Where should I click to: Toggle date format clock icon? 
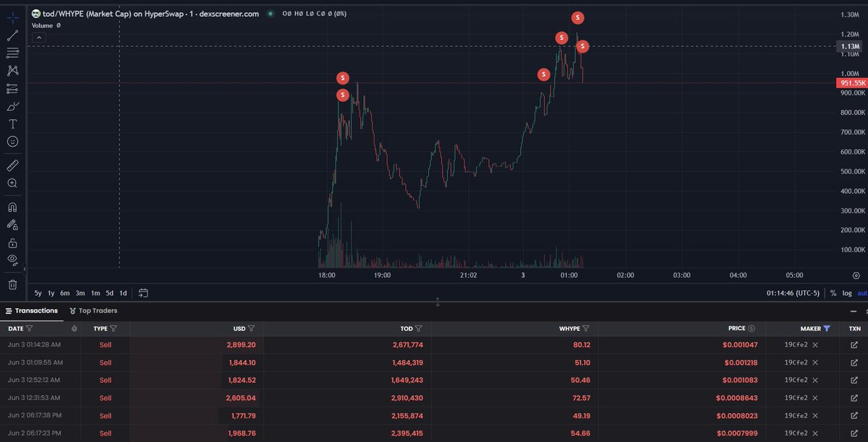coord(75,328)
